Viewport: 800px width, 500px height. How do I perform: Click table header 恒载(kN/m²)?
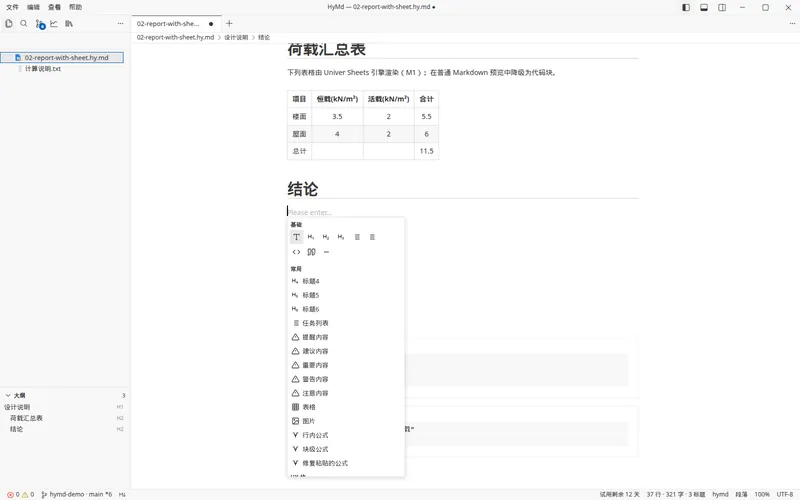337,99
